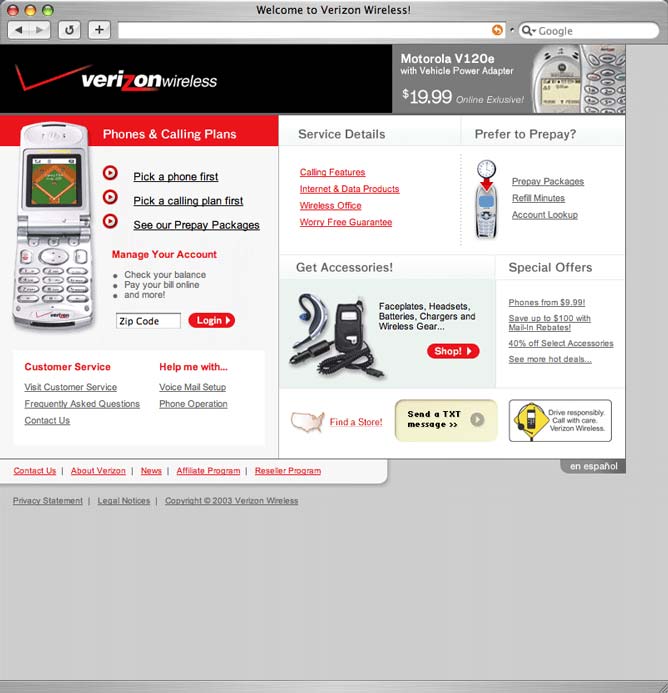The image size is (668, 693).
Task: Open the Phones from $9.99! offer
Action: (x=546, y=303)
